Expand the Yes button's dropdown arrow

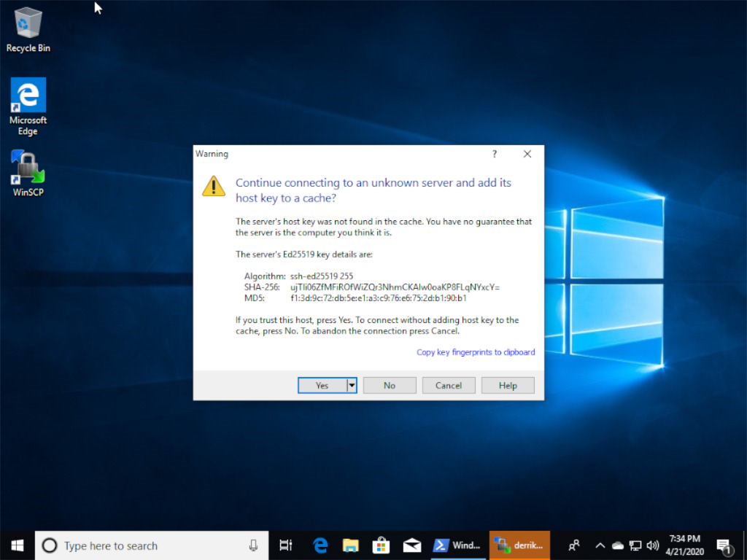pos(351,385)
